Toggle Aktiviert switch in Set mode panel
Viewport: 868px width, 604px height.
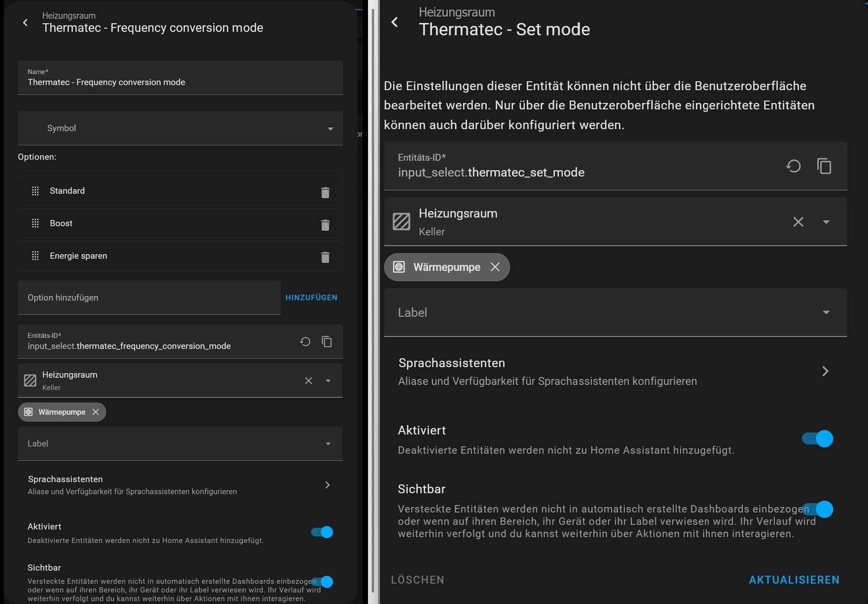817,439
